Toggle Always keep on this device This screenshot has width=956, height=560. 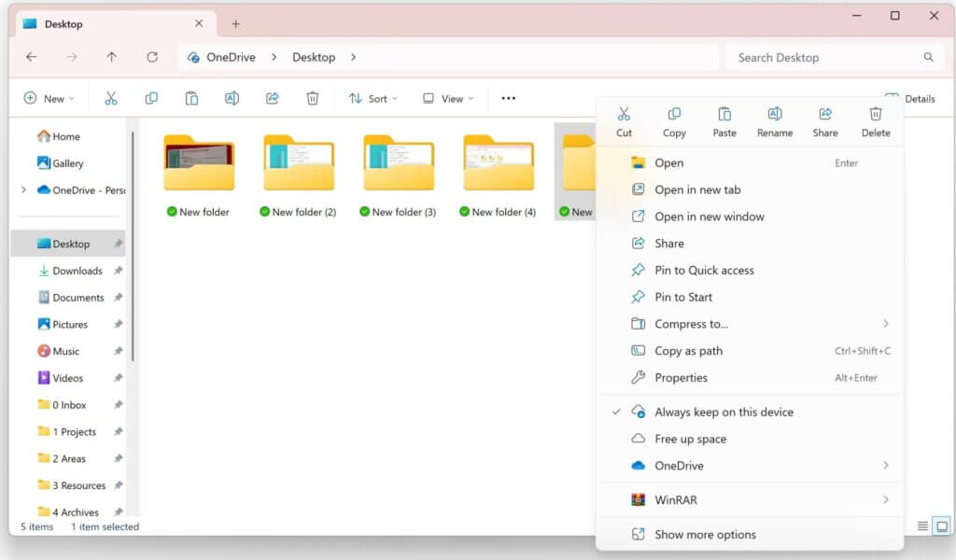[724, 412]
